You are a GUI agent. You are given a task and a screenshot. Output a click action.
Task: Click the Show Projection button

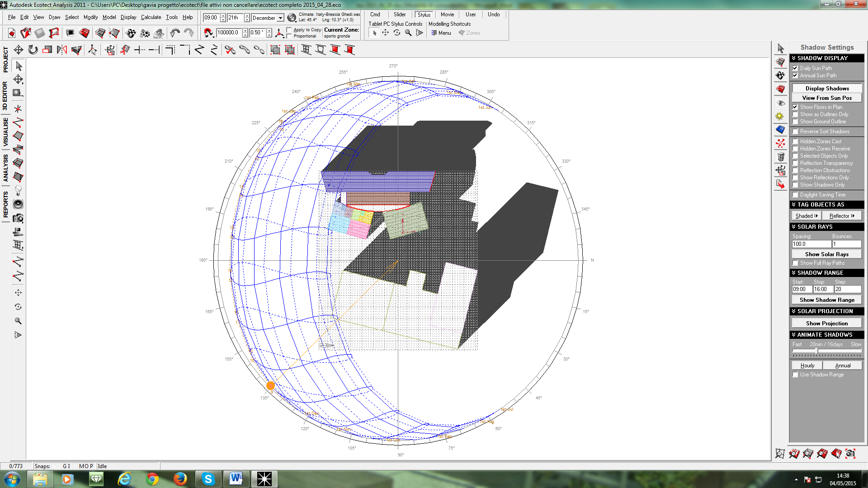pos(826,324)
